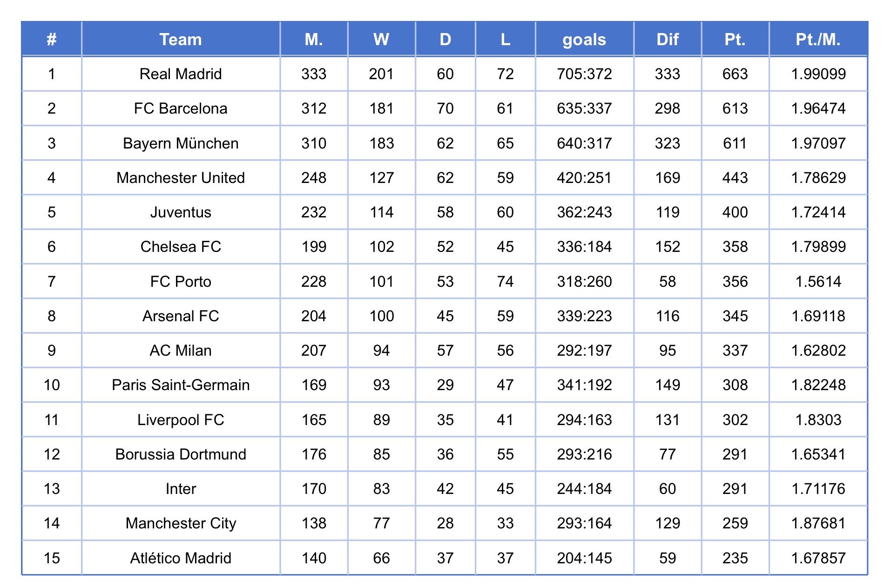This screenshot has height=588, width=891.
Task: Select Atlético Madrid points value 235
Action: [735, 558]
